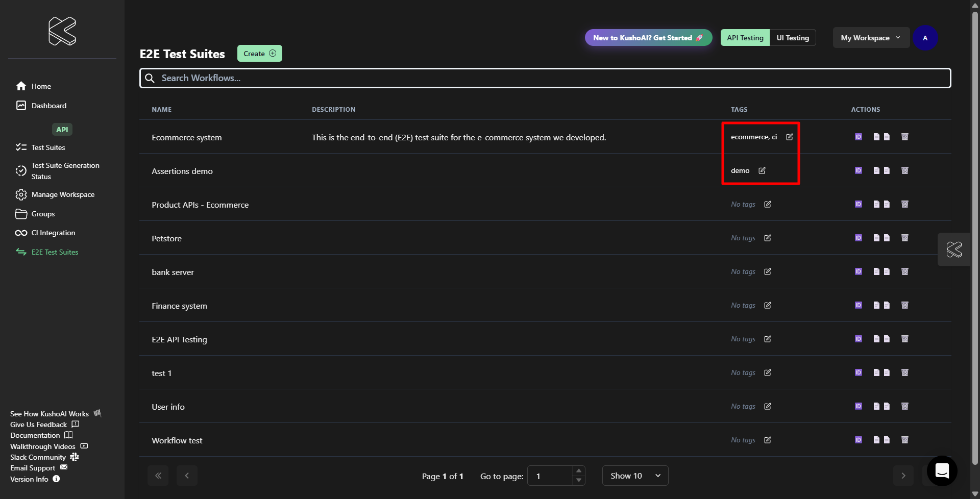Open the user avatar profile
Viewport: 980px width, 499px height.
coord(925,38)
